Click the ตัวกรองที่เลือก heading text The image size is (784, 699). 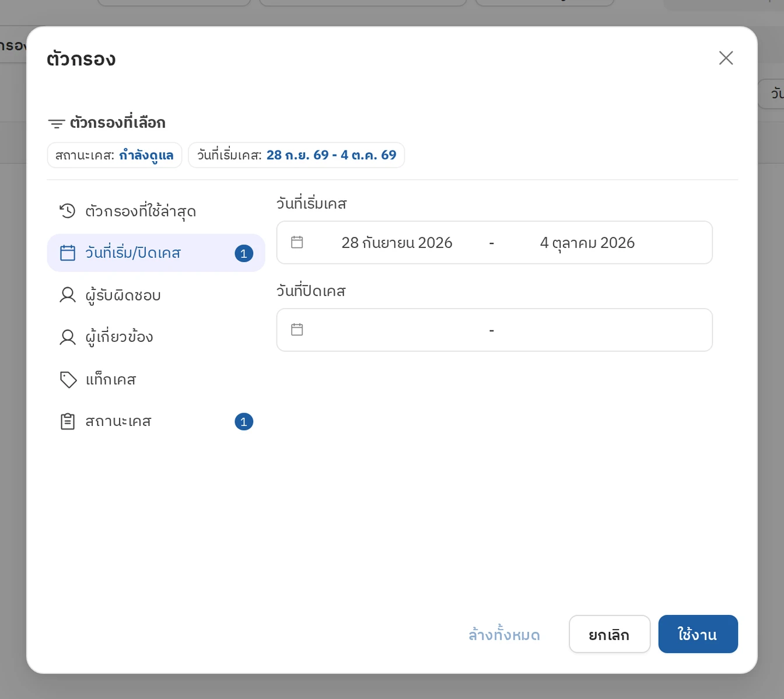point(118,123)
